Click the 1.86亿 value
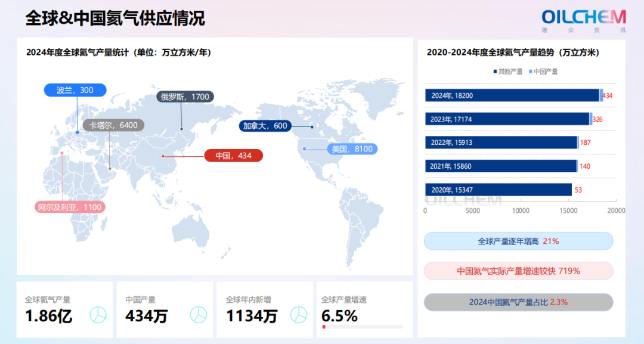The image size is (644, 344). click(x=49, y=316)
